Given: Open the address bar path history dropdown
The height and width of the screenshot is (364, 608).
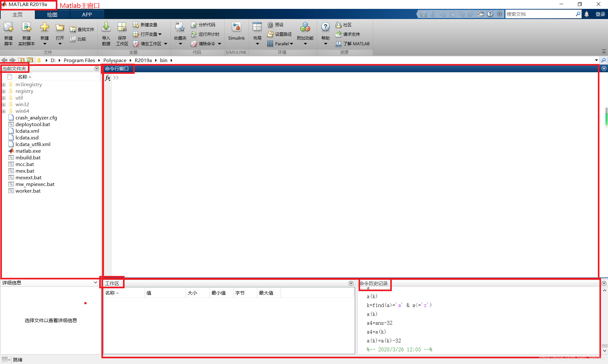Looking at the screenshot, I should (596, 60).
